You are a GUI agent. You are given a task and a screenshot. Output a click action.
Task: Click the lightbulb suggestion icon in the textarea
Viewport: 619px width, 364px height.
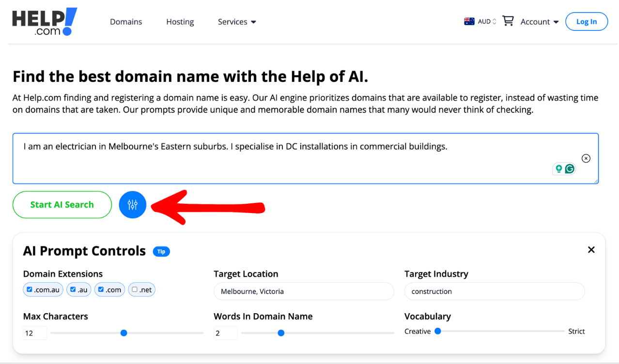[x=559, y=168]
